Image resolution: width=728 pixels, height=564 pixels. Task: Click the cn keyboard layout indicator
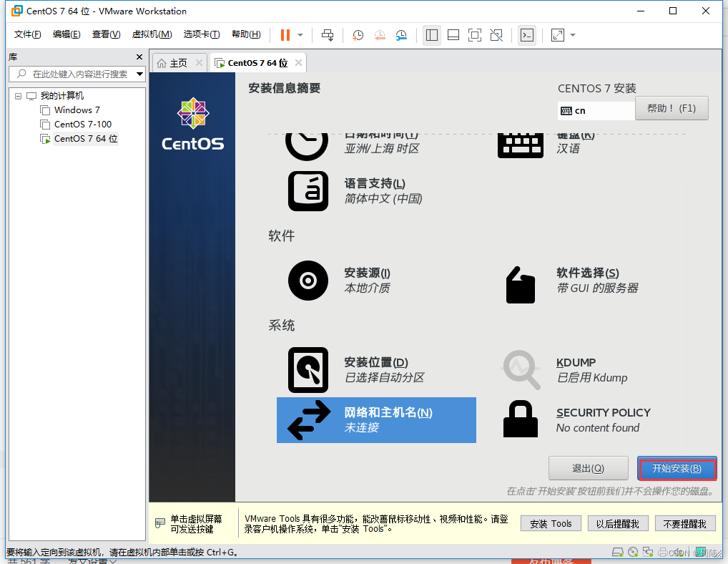[x=596, y=110]
